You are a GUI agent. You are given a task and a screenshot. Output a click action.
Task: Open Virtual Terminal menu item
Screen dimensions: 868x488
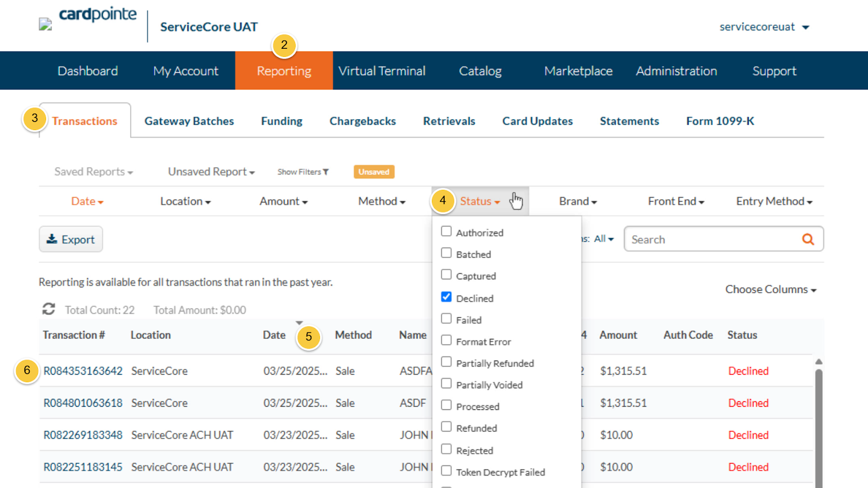click(382, 71)
